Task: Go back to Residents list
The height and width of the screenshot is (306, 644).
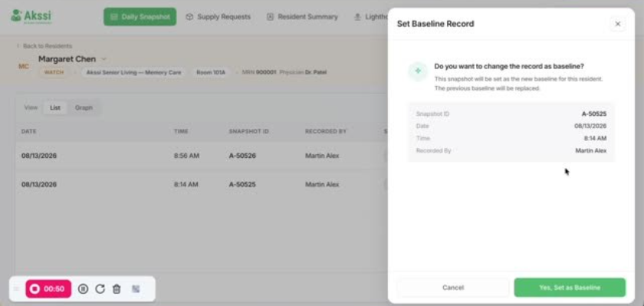Action: [44, 45]
